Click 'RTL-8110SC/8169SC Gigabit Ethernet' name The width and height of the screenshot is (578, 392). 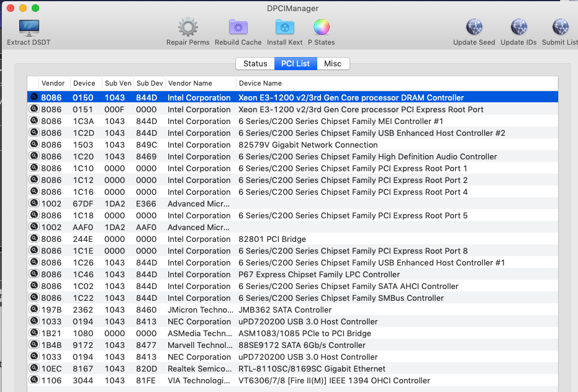[312, 369]
